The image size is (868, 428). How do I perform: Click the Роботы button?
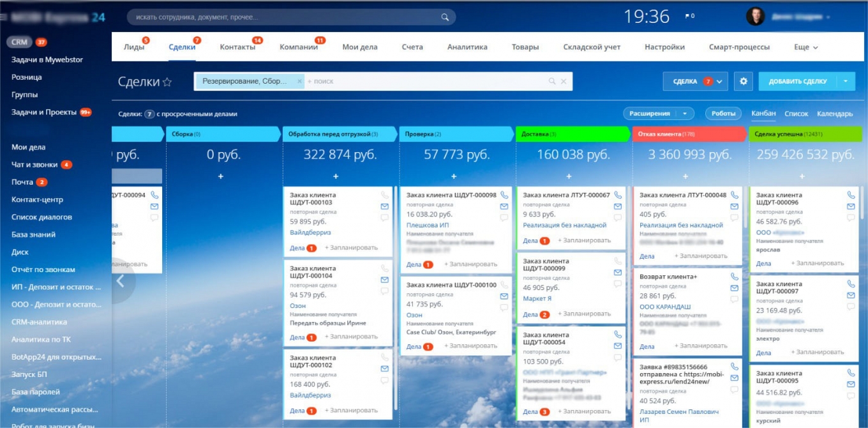pos(723,113)
